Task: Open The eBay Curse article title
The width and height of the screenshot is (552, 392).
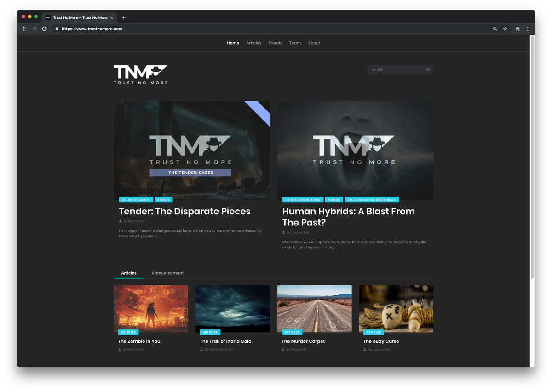Action: (381, 341)
